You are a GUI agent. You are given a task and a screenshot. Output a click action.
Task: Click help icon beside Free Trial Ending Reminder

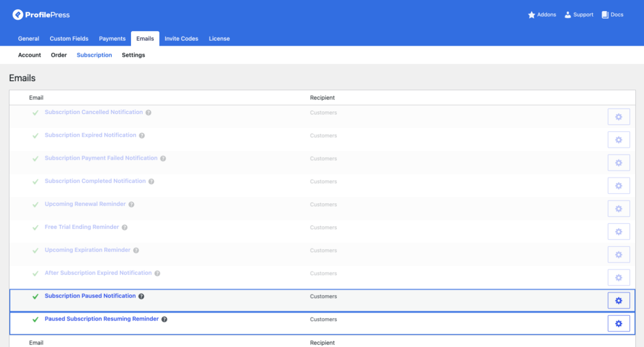125,227
